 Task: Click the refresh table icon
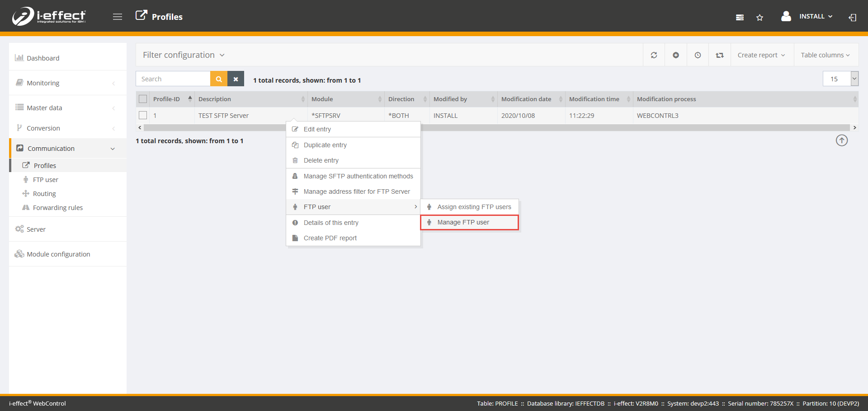click(x=654, y=55)
